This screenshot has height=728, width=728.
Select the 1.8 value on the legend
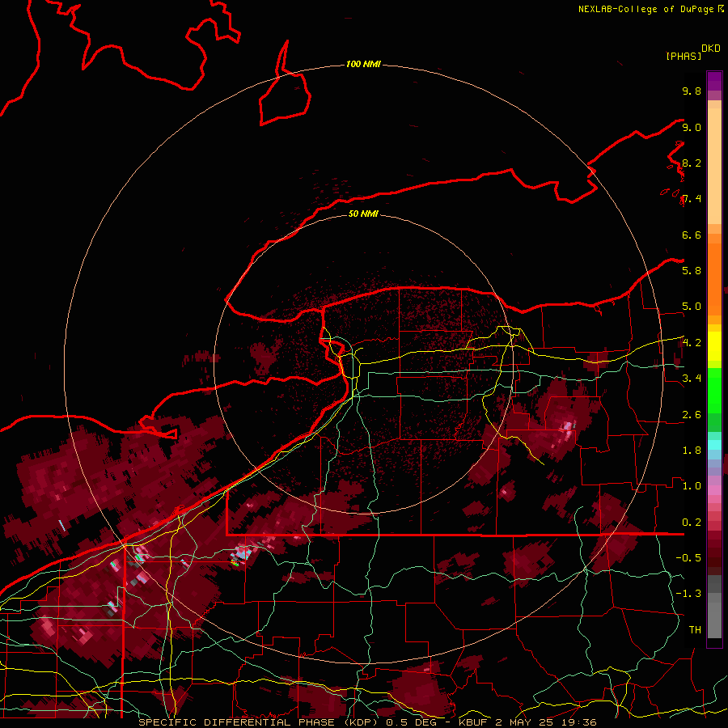point(692,450)
